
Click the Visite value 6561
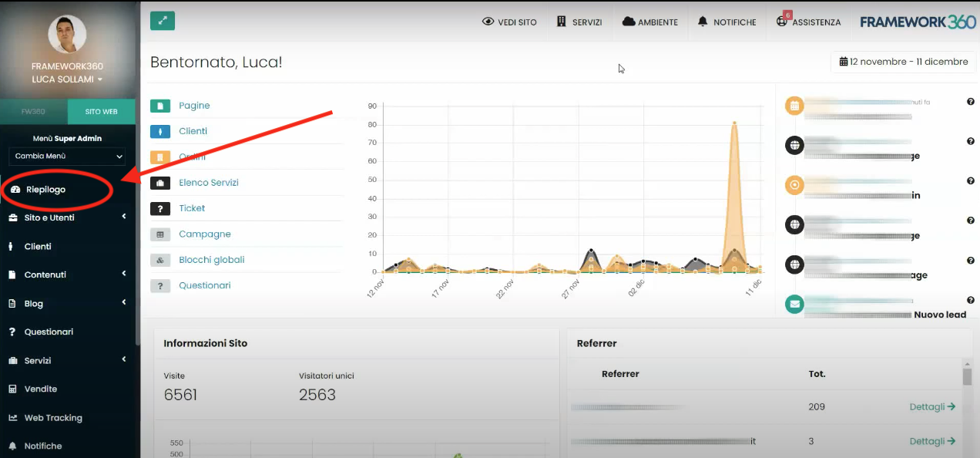180,395
